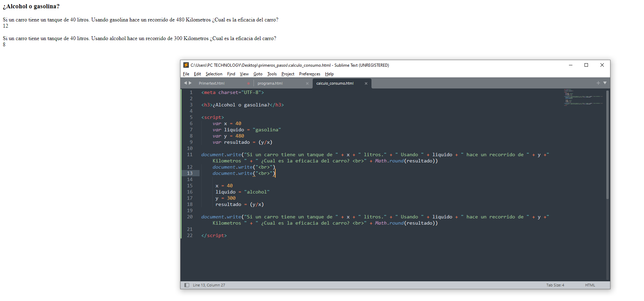Click line number 1 in the gutter
Screen dimensions: 644x301
(191, 92)
